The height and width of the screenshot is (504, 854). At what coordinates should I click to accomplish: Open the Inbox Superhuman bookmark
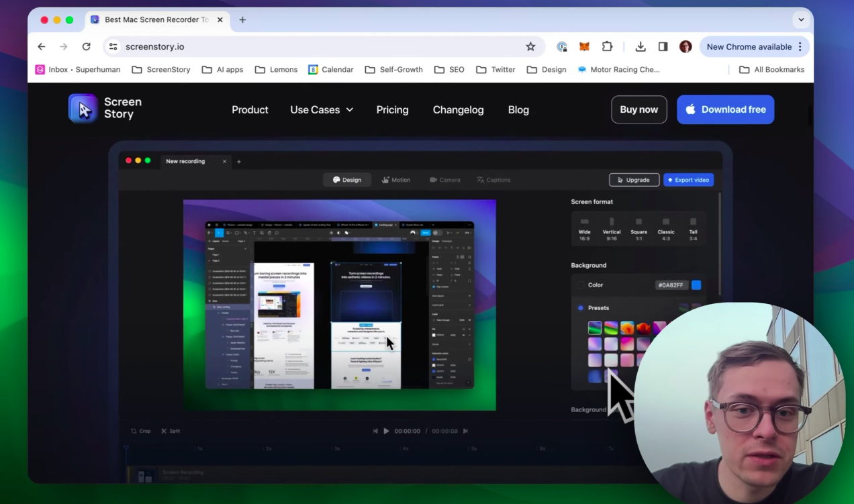[x=78, y=70]
